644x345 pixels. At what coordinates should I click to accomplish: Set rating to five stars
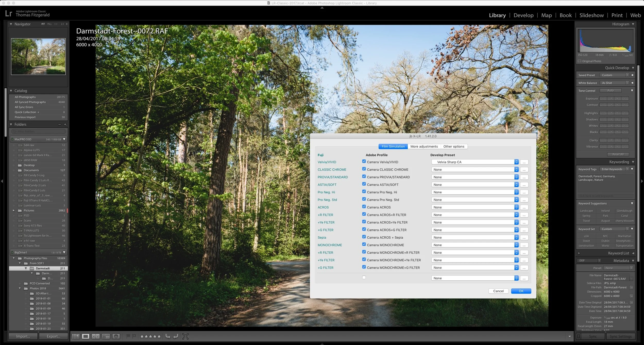159,336
